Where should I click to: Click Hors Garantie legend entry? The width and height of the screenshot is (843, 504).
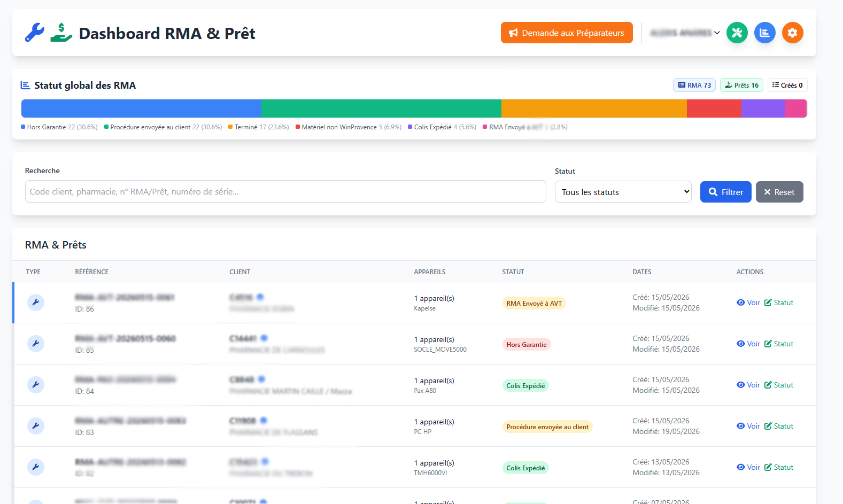point(59,127)
